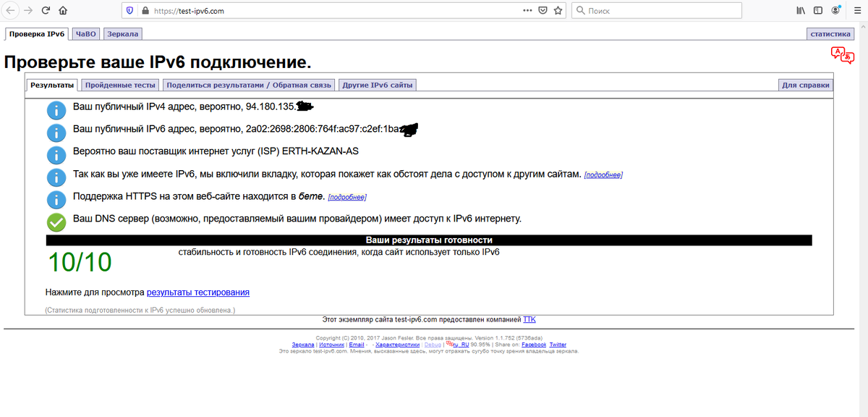Image resolution: width=868 pixels, height=417 pixels.
Task: Open the 'статистика' tab
Action: [830, 34]
